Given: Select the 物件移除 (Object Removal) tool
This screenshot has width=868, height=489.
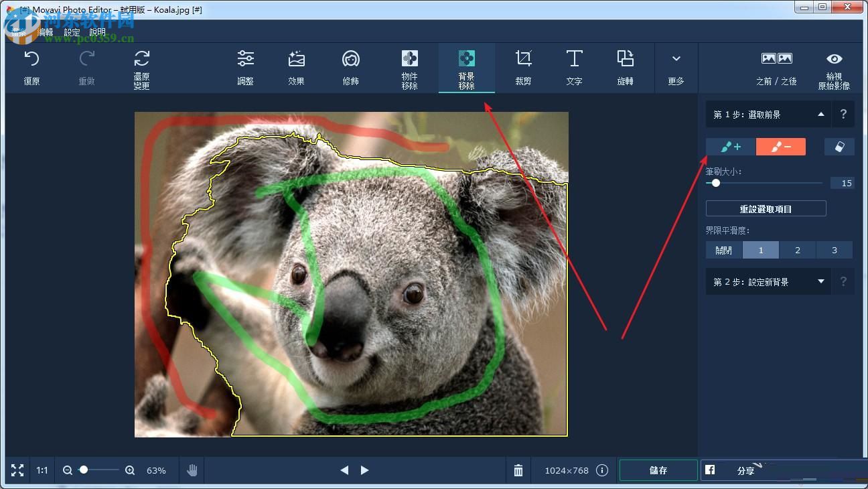Looking at the screenshot, I should (x=409, y=68).
